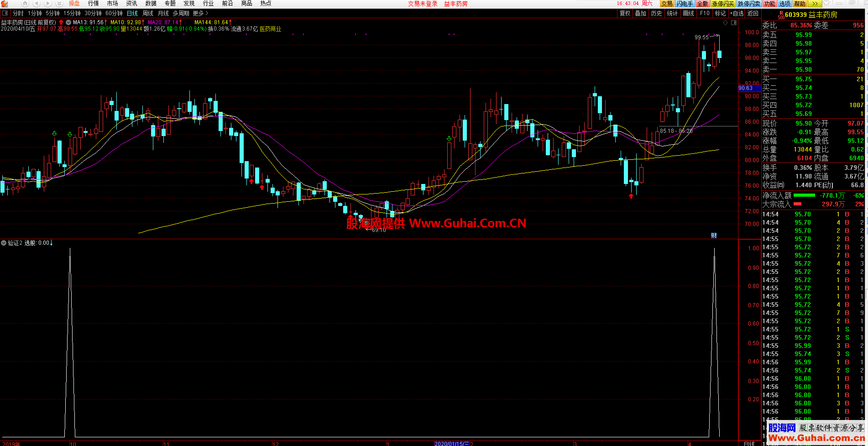Viewport: 868px width, 446px height.
Task: Open the 多周期 multi-period view
Action: click(181, 13)
